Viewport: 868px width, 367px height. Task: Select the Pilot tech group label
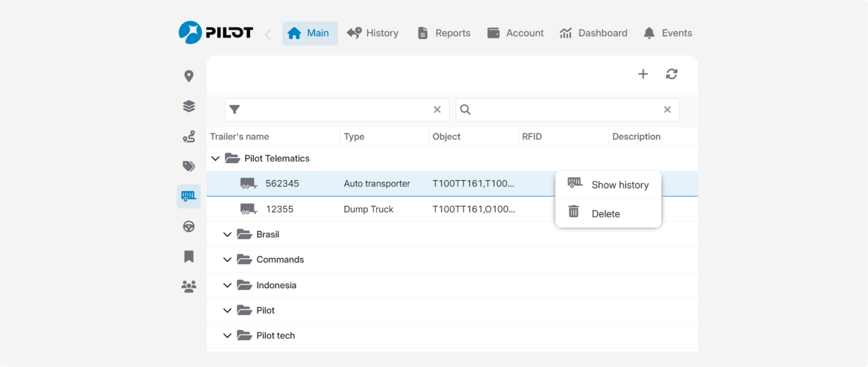click(x=276, y=336)
